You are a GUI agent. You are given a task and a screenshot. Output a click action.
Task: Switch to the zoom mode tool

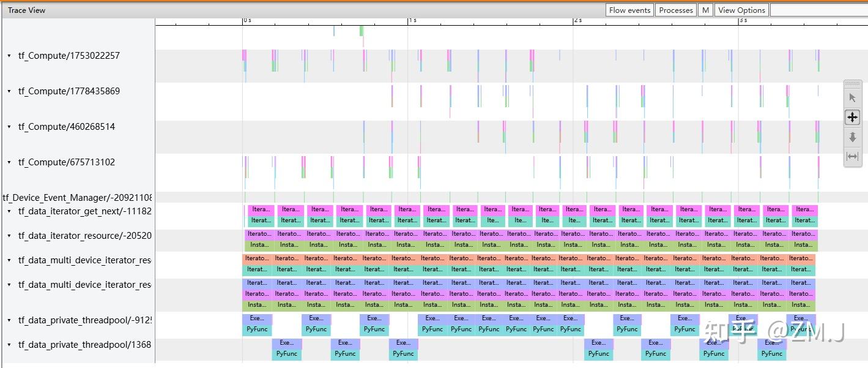pos(853,137)
